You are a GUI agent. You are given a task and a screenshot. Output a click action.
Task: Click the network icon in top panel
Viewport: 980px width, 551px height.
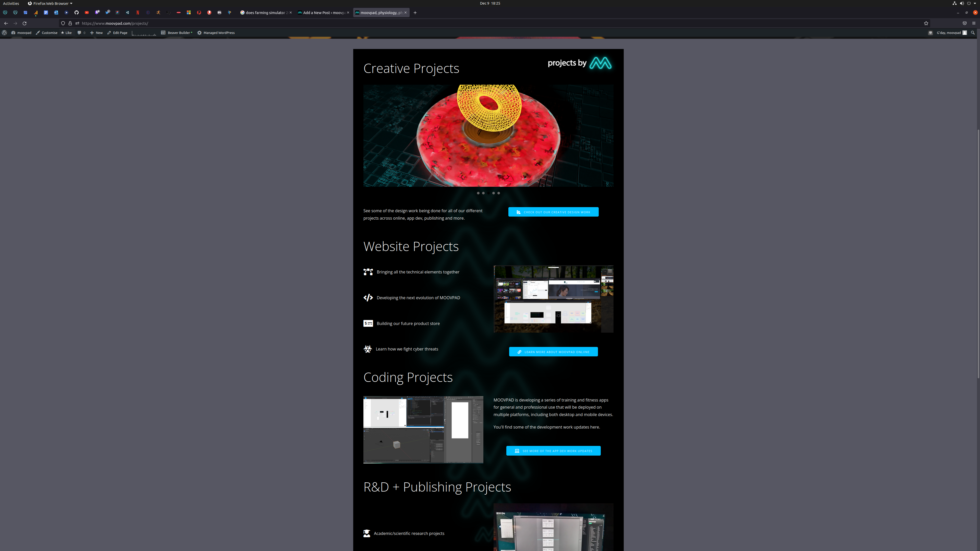click(954, 3)
